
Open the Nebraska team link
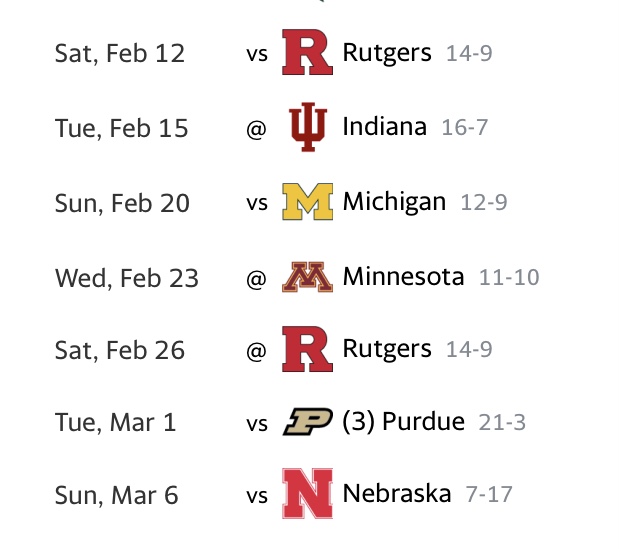click(397, 494)
